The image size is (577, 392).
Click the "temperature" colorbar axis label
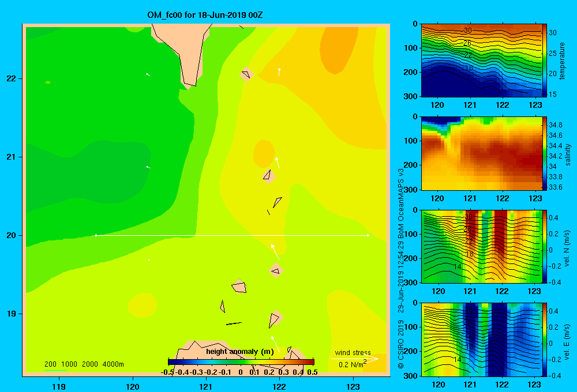(562, 61)
